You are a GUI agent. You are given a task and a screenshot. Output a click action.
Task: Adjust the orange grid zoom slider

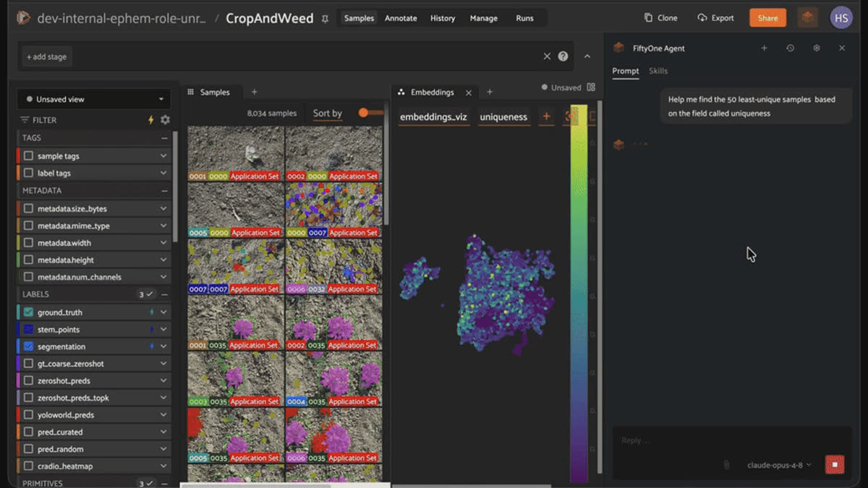coord(370,113)
